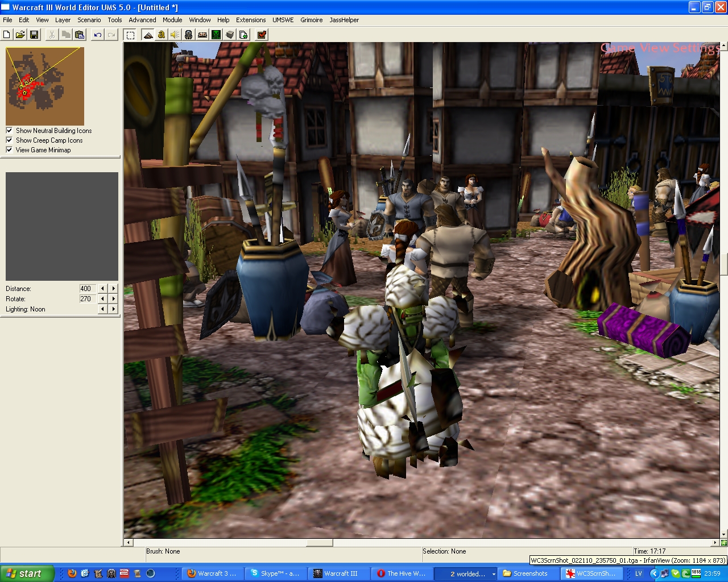Screen dimensions: 728x582
Task: Open the JassHelper menu
Action: (x=344, y=20)
